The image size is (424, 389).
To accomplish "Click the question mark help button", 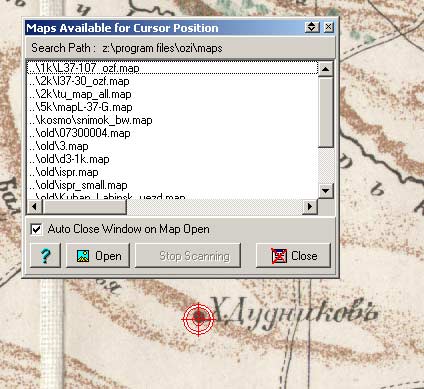I will point(45,256).
